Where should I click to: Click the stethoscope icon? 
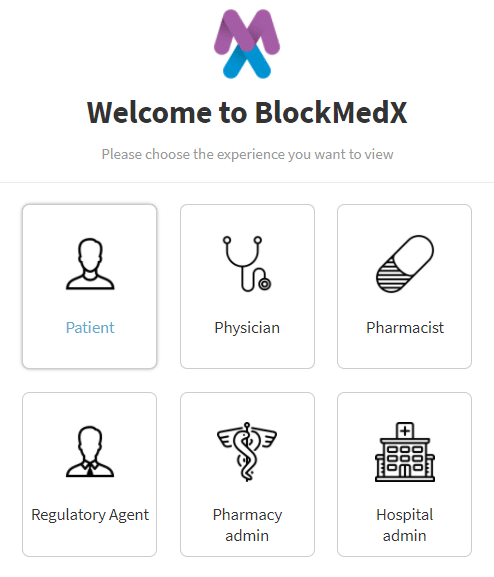click(247, 264)
